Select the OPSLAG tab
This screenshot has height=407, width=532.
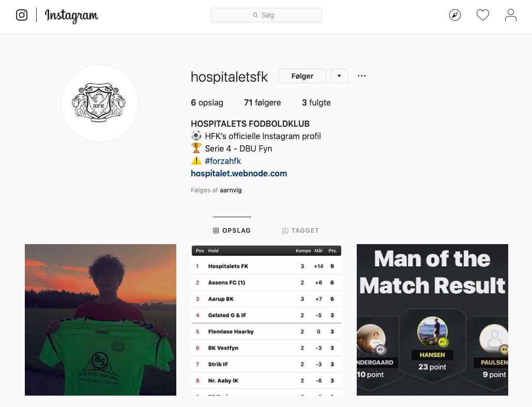232,231
